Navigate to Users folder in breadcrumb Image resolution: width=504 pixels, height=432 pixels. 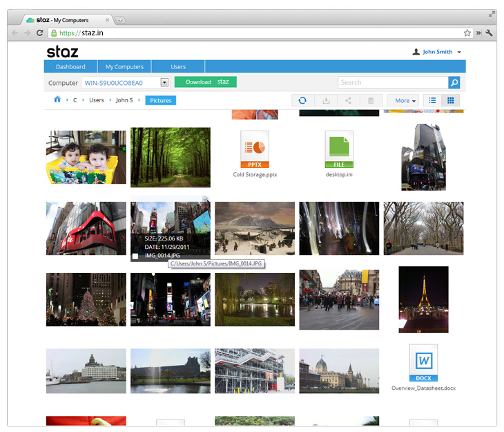coord(96,101)
